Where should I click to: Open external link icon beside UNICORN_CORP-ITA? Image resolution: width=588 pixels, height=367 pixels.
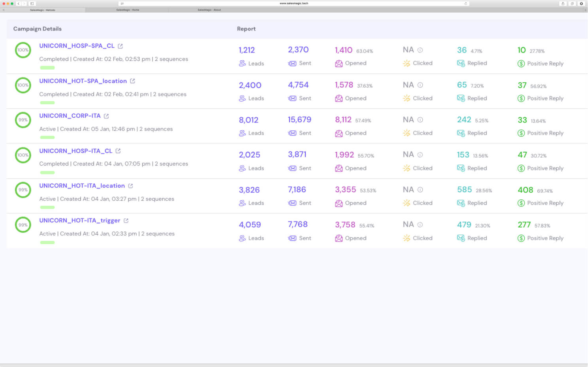coord(106,116)
